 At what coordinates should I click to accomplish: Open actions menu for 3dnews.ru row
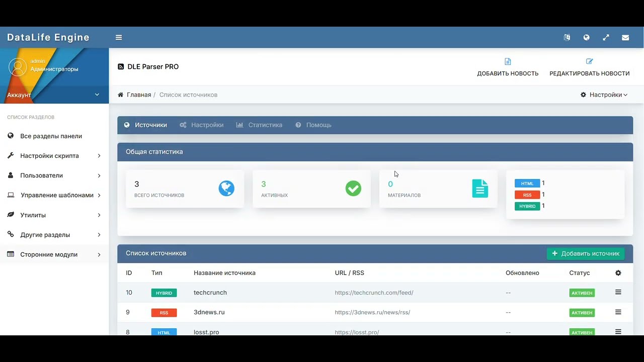(x=618, y=312)
